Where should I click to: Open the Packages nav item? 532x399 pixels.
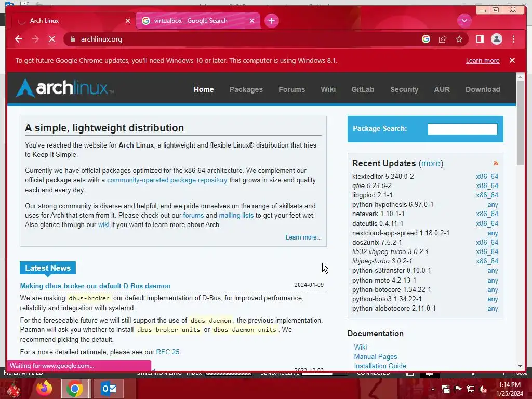246,89
